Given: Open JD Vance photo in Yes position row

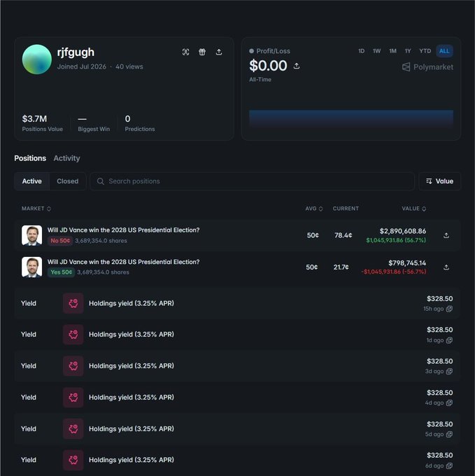Looking at the screenshot, I should point(32,267).
